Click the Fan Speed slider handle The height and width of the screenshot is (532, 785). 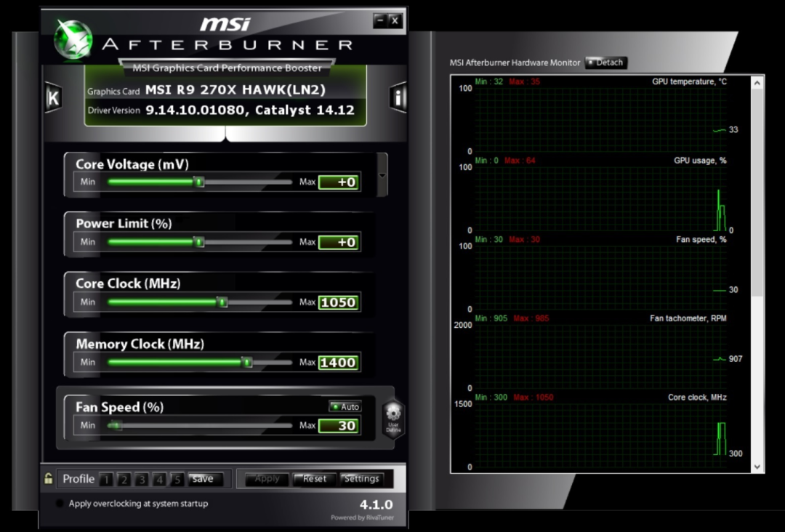click(x=115, y=425)
